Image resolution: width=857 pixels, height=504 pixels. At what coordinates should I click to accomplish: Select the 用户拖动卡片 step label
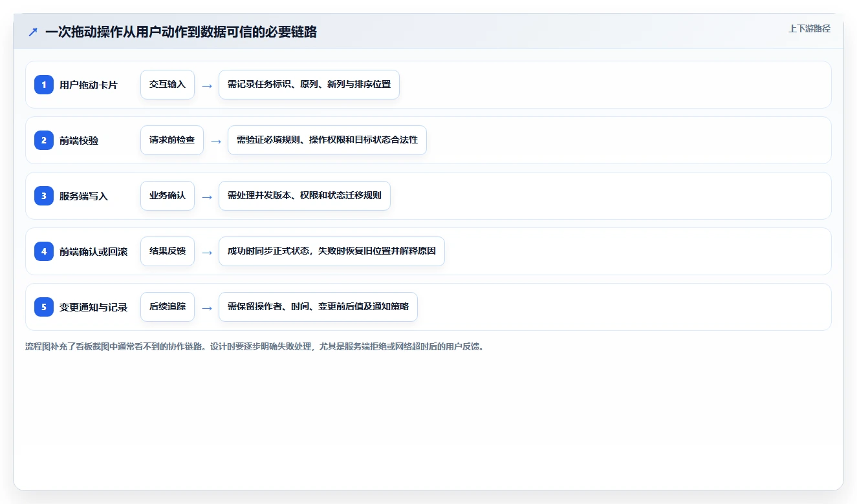tap(89, 85)
